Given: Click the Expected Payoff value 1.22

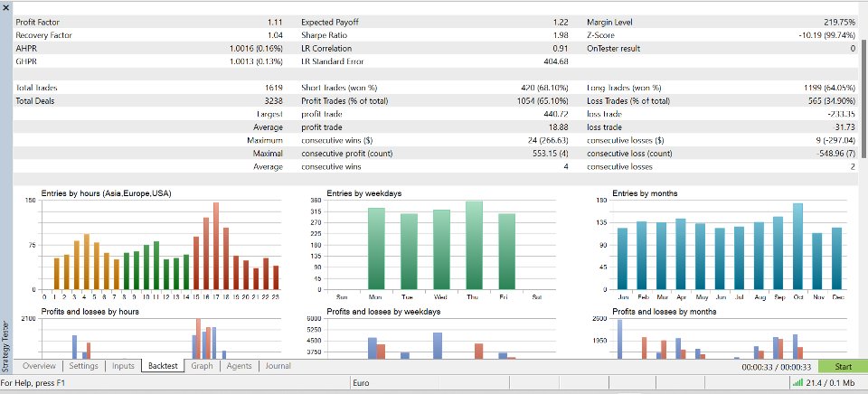Looking at the screenshot, I should (x=561, y=23).
